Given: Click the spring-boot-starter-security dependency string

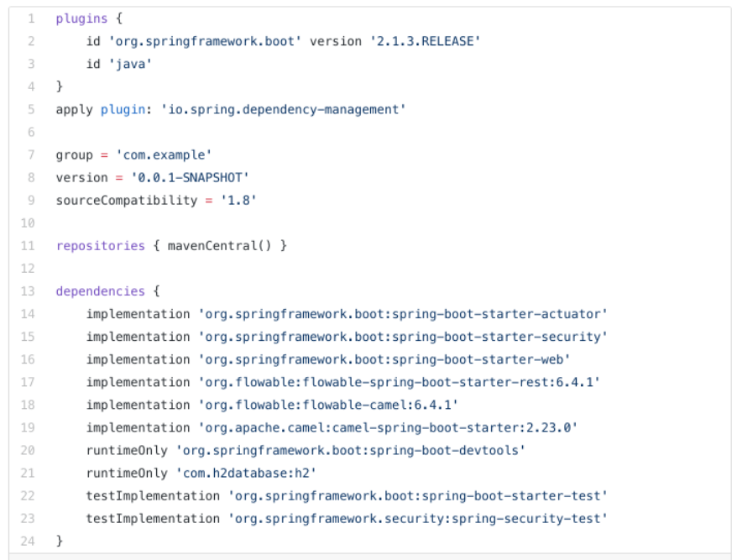Looking at the screenshot, I should tap(403, 337).
